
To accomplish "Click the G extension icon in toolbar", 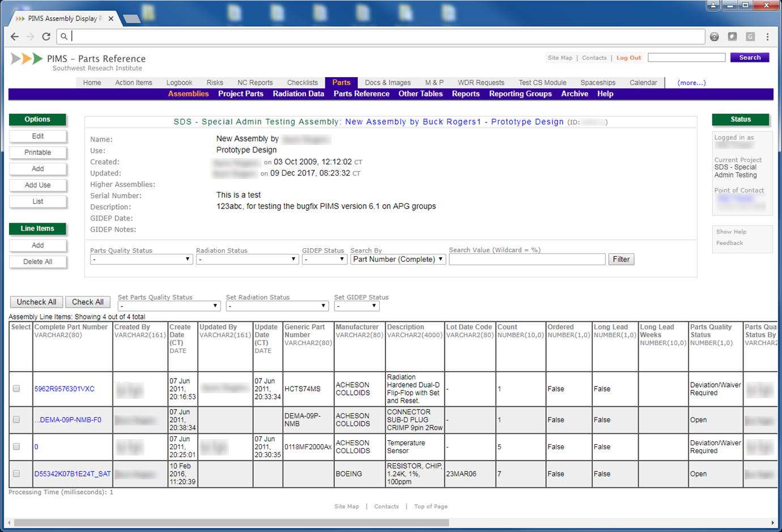I will [x=750, y=37].
